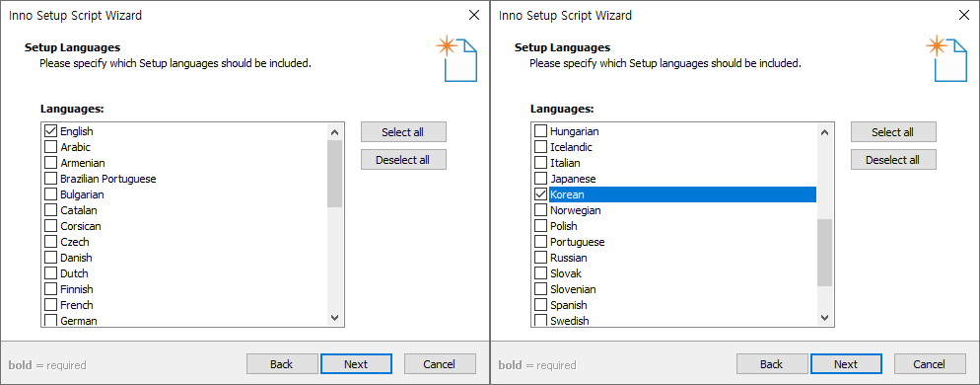
Task: Tick the Slovak checkbox
Action: [x=540, y=273]
